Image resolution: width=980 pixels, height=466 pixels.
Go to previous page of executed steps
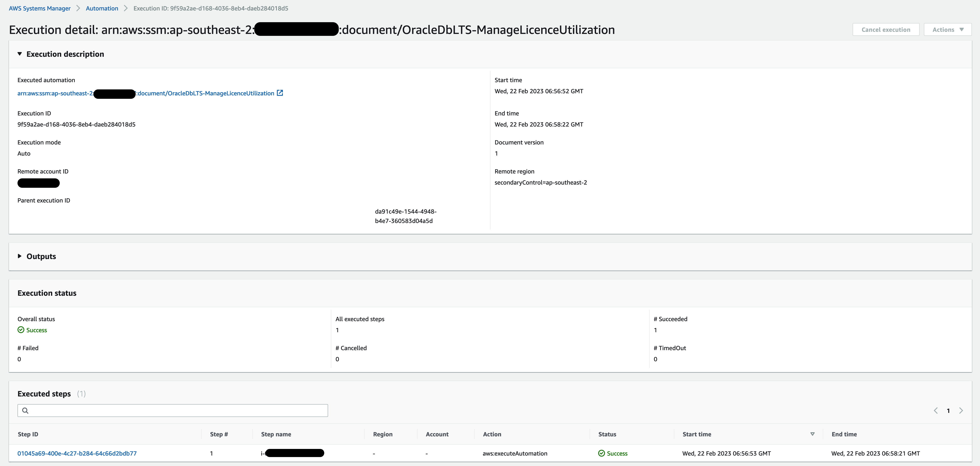tap(935, 411)
